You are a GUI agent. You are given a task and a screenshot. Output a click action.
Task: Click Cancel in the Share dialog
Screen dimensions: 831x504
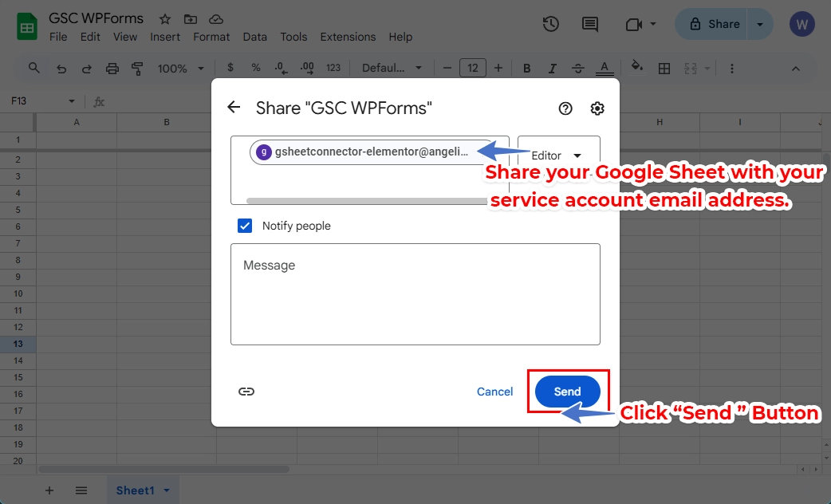pos(494,392)
